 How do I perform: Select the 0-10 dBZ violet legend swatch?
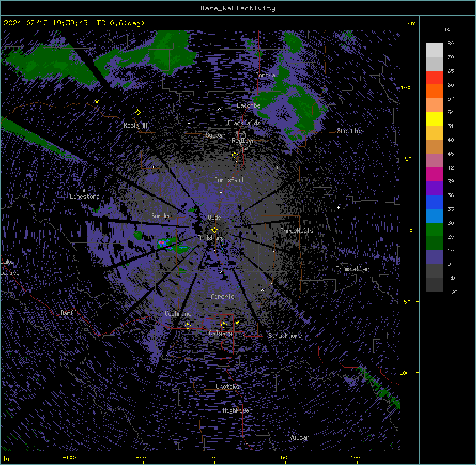(434, 257)
